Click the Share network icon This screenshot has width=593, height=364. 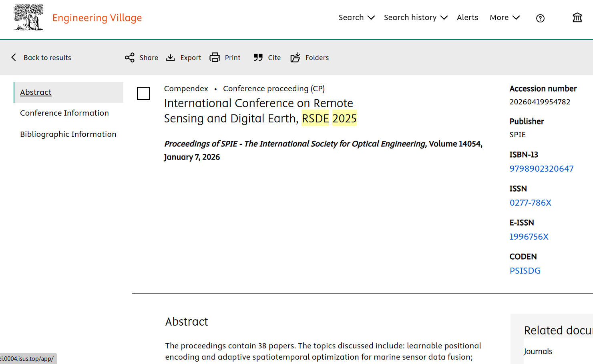(x=129, y=58)
